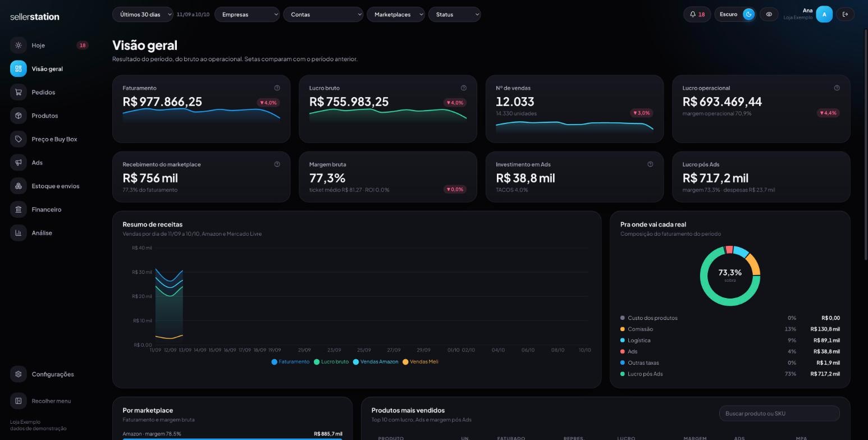Click the Produtos box icon
The width and height of the screenshot is (868, 440).
click(19, 116)
